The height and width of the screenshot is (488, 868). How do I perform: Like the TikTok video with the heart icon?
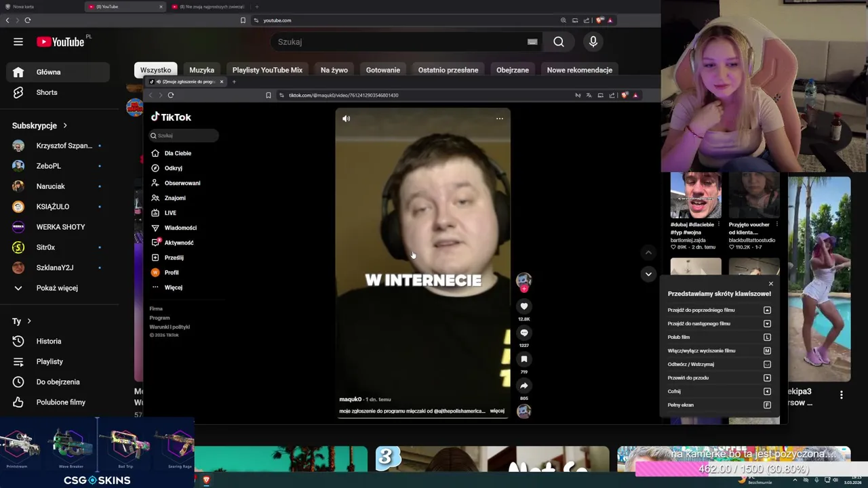pos(524,306)
